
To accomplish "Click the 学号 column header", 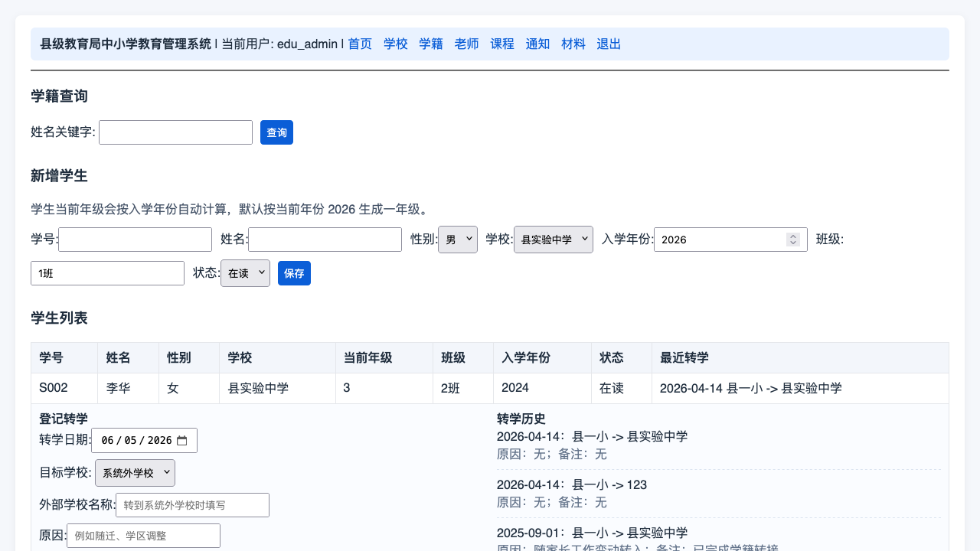I will (64, 357).
